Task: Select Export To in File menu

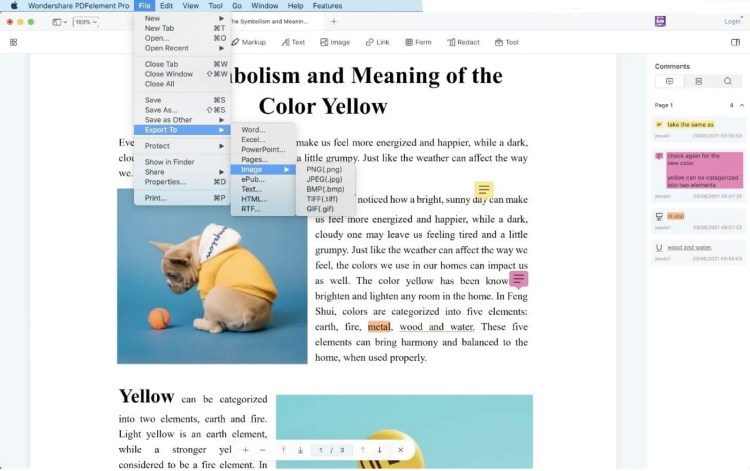Action: 182,130
